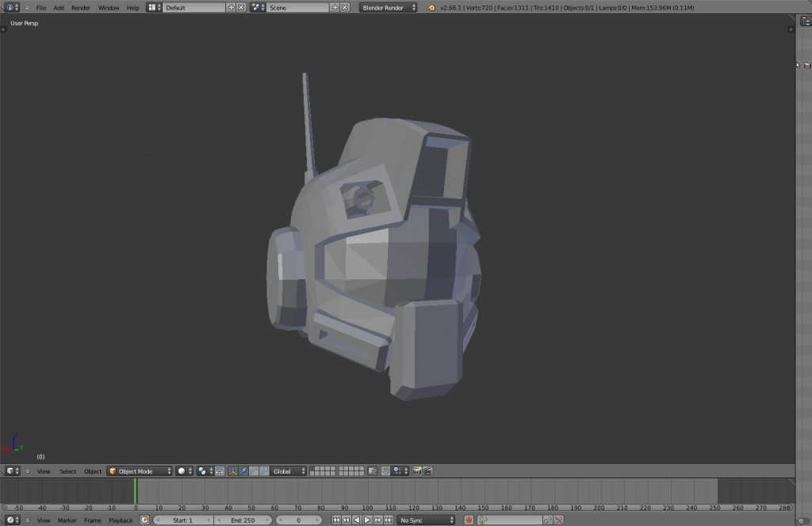812x526 pixels.
Task: Open the Object Mode dropdown
Action: (x=140, y=471)
